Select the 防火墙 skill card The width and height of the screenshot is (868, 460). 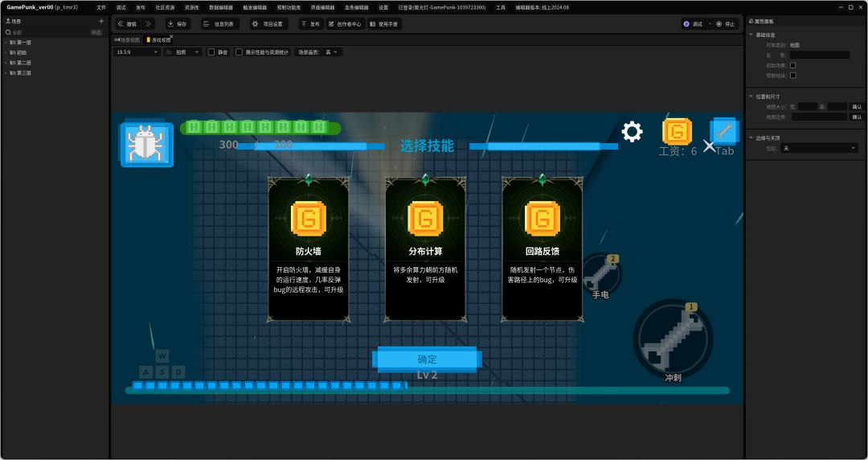[309, 248]
